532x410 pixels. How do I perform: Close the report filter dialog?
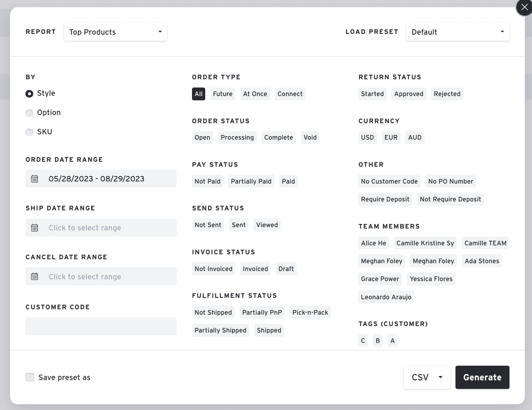click(524, 7)
